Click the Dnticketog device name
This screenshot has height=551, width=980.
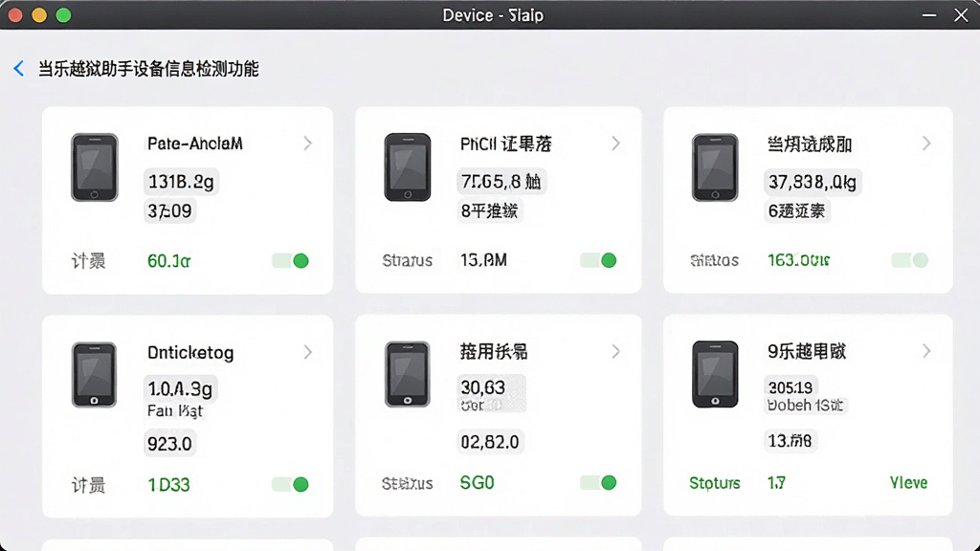[190, 352]
